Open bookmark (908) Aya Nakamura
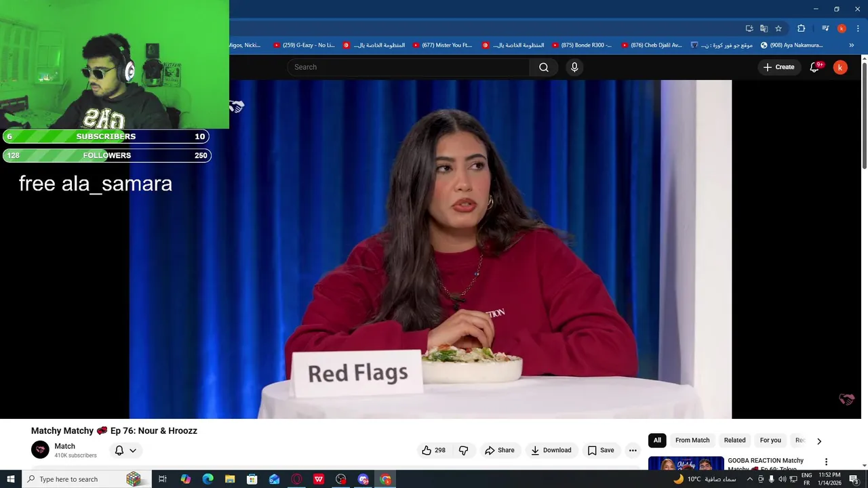This screenshot has height=488, width=868. pos(791,45)
